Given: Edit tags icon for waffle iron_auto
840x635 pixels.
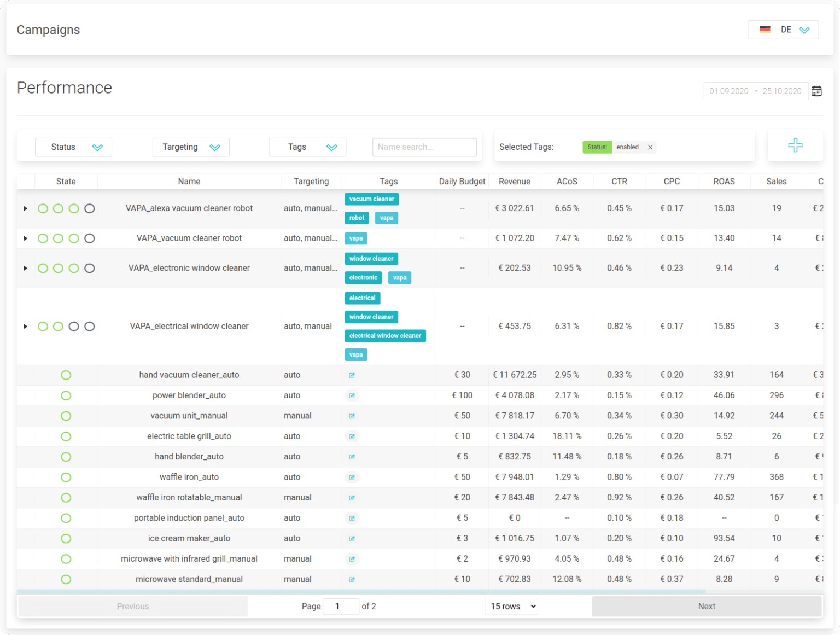Looking at the screenshot, I should pos(352,477).
